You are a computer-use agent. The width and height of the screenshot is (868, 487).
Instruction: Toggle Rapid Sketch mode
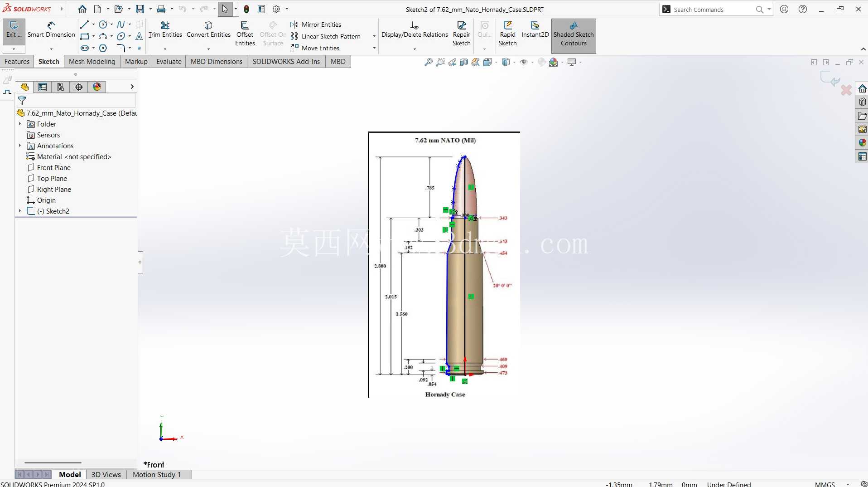pos(507,34)
